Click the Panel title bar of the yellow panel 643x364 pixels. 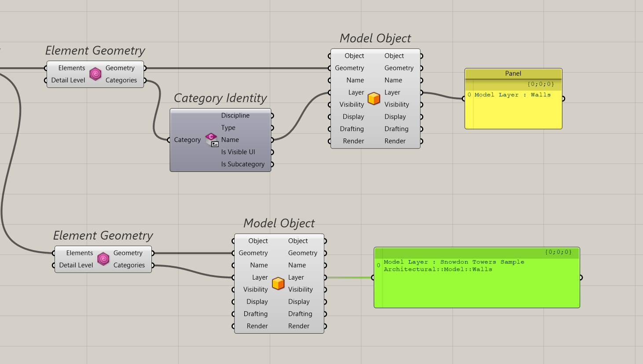513,73
